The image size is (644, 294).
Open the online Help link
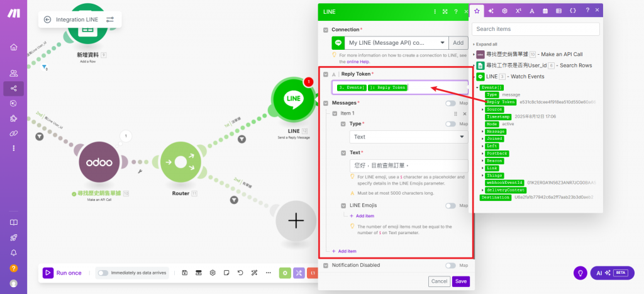(358, 62)
